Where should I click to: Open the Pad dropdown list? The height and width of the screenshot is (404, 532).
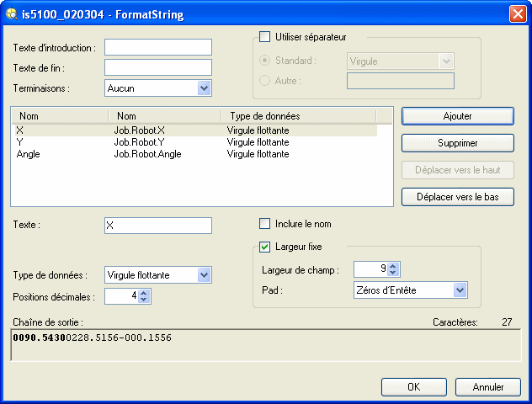click(460, 290)
